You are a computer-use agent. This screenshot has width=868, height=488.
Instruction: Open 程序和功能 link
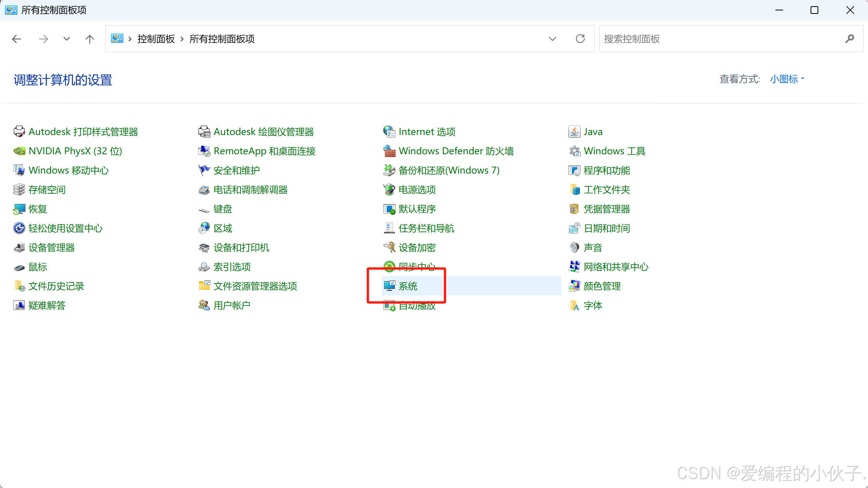pos(607,170)
